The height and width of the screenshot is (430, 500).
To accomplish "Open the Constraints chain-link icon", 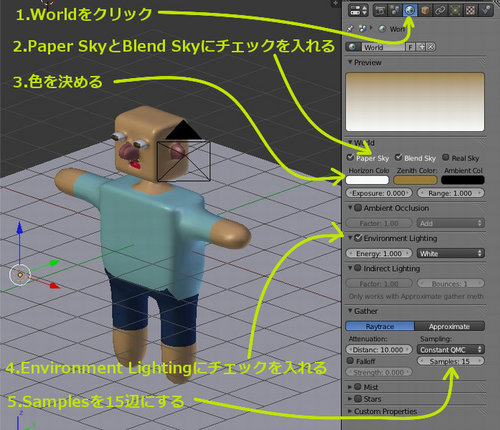I will (x=440, y=10).
